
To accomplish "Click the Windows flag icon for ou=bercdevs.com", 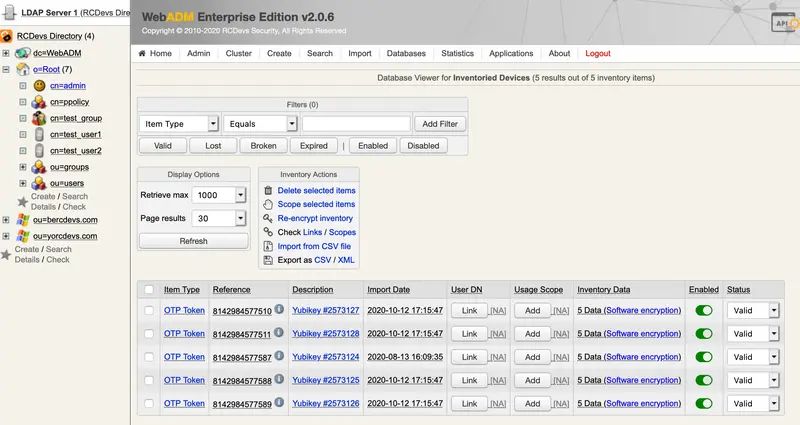I will point(23,220).
